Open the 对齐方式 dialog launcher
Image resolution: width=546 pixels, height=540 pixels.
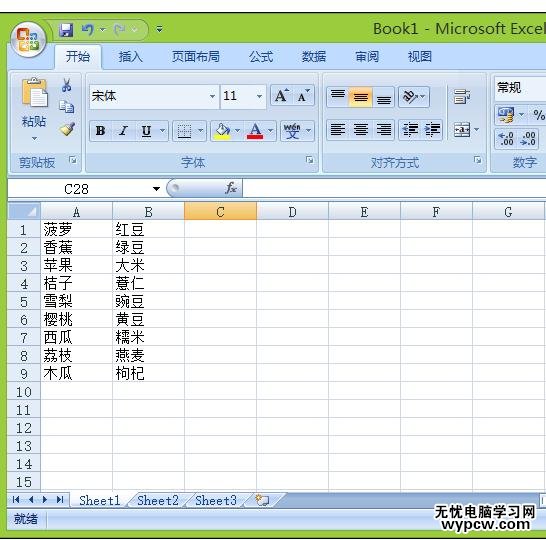(478, 160)
